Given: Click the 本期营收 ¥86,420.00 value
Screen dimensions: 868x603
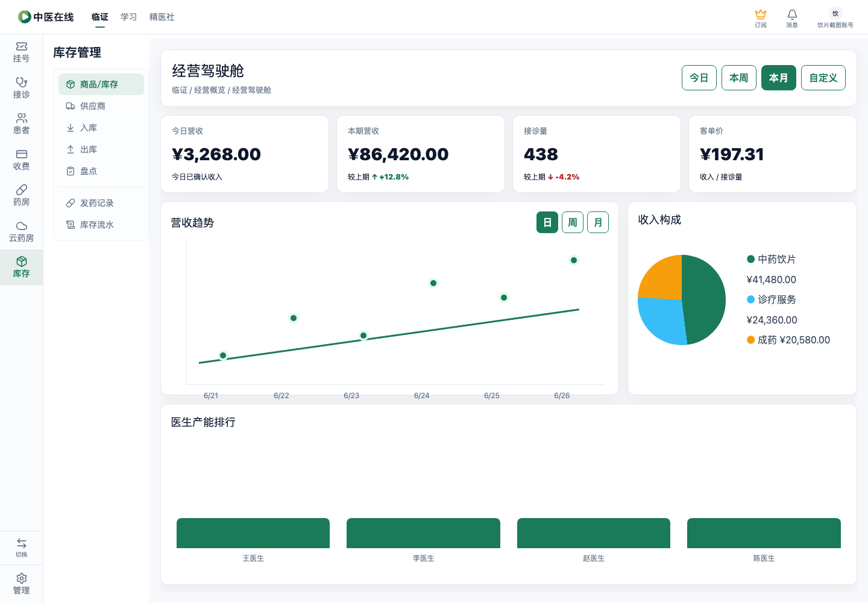Looking at the screenshot, I should 398,154.
